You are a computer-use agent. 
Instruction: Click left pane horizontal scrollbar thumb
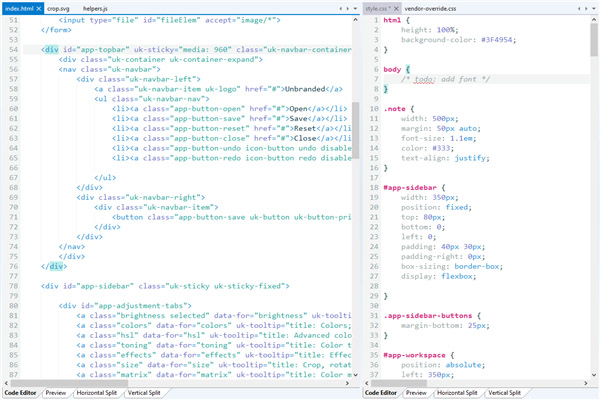pyautogui.click(x=69, y=383)
